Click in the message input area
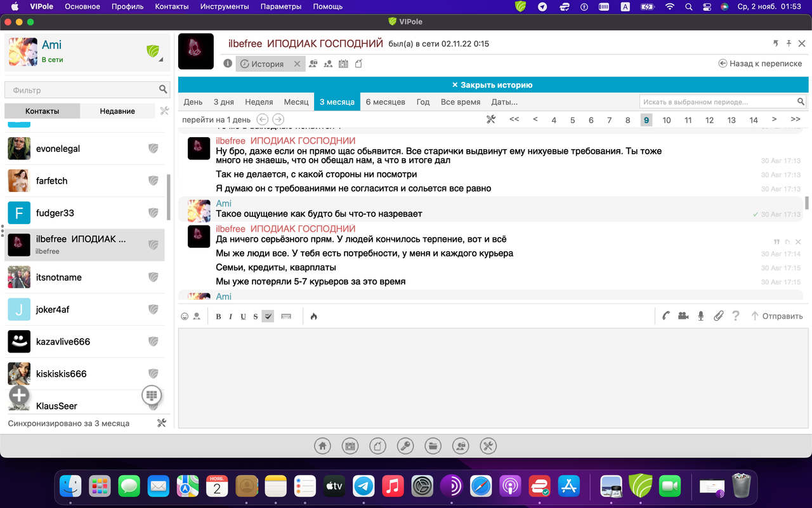This screenshot has height=508, width=812. click(x=493, y=378)
